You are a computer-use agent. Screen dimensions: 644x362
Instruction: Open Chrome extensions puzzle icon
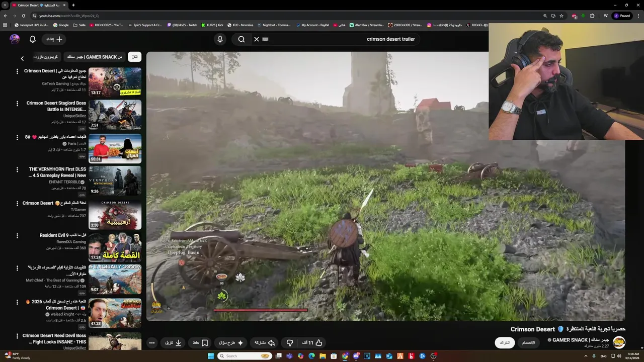(x=592, y=16)
